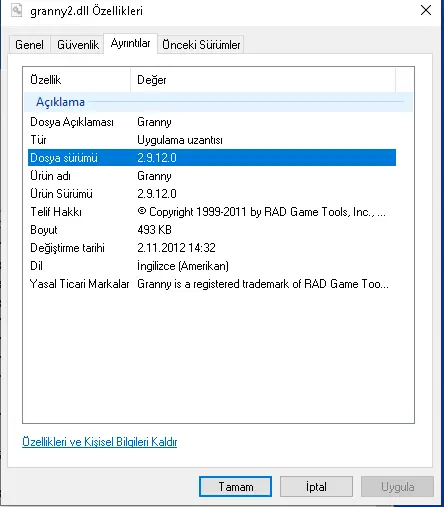Click the Değer column header

click(263, 80)
